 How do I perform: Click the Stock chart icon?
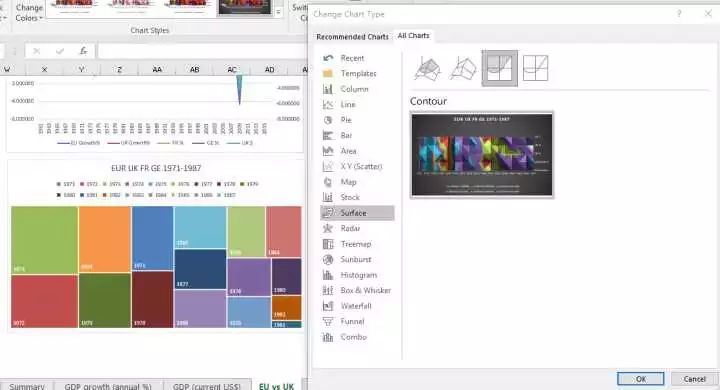[328, 198]
